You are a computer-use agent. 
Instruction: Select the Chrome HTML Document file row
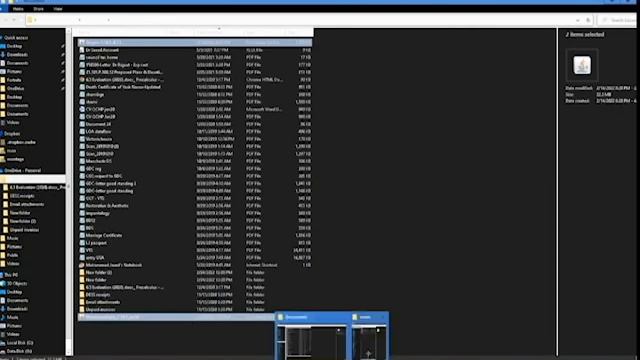point(195,80)
